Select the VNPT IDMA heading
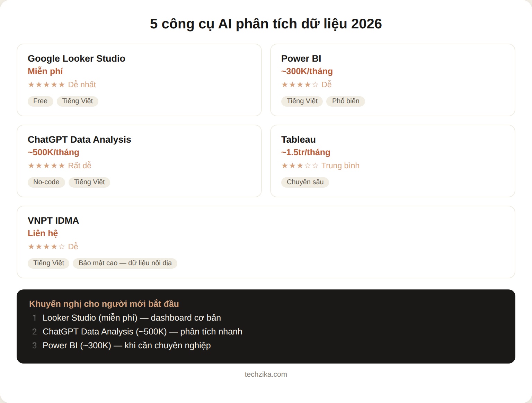This screenshot has height=403, width=532. [x=53, y=221]
